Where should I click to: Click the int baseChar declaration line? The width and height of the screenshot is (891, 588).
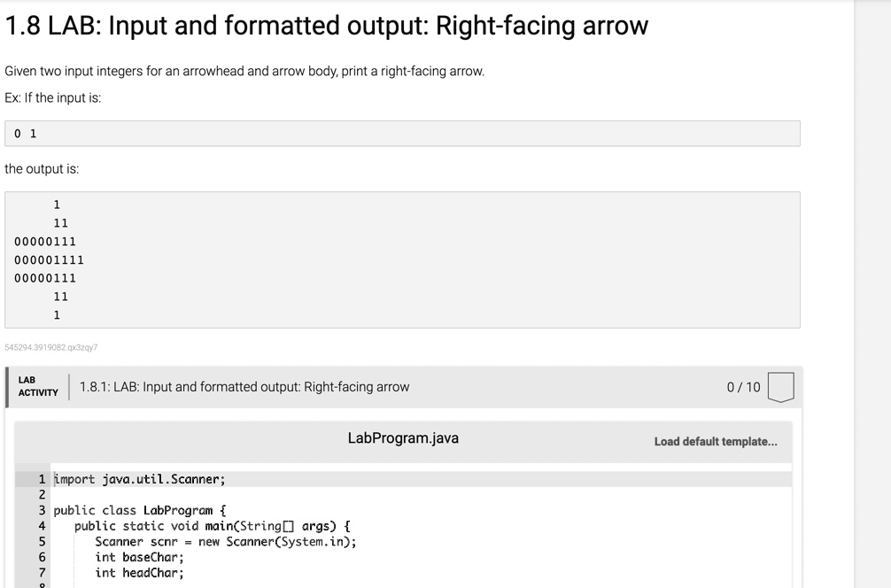click(139, 557)
